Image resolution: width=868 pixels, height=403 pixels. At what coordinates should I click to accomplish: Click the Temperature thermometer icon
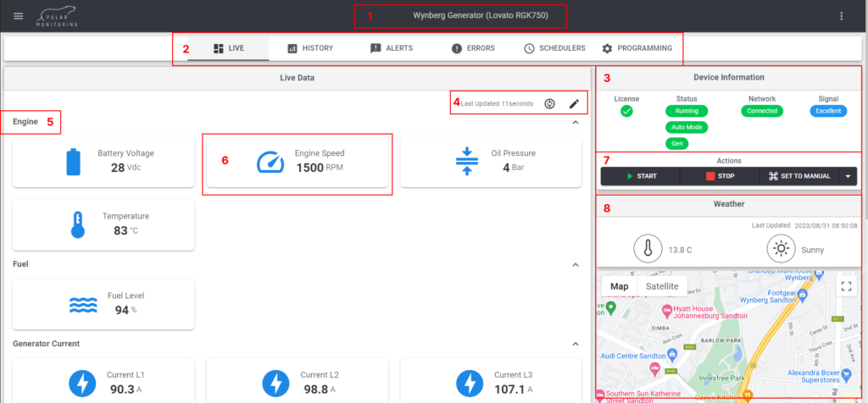(78, 225)
